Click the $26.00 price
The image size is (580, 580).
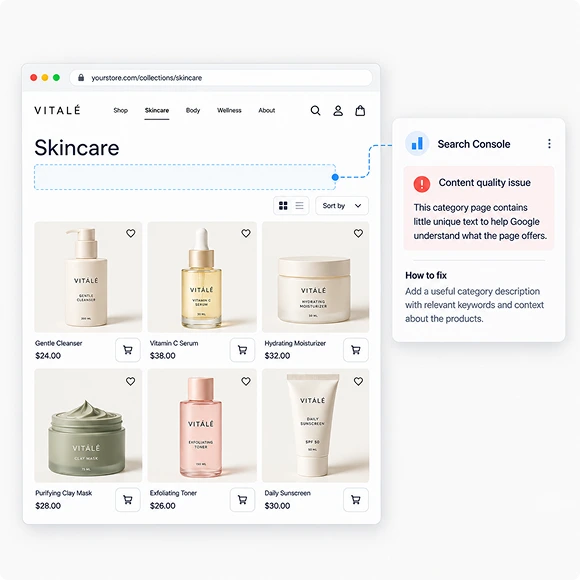point(163,506)
